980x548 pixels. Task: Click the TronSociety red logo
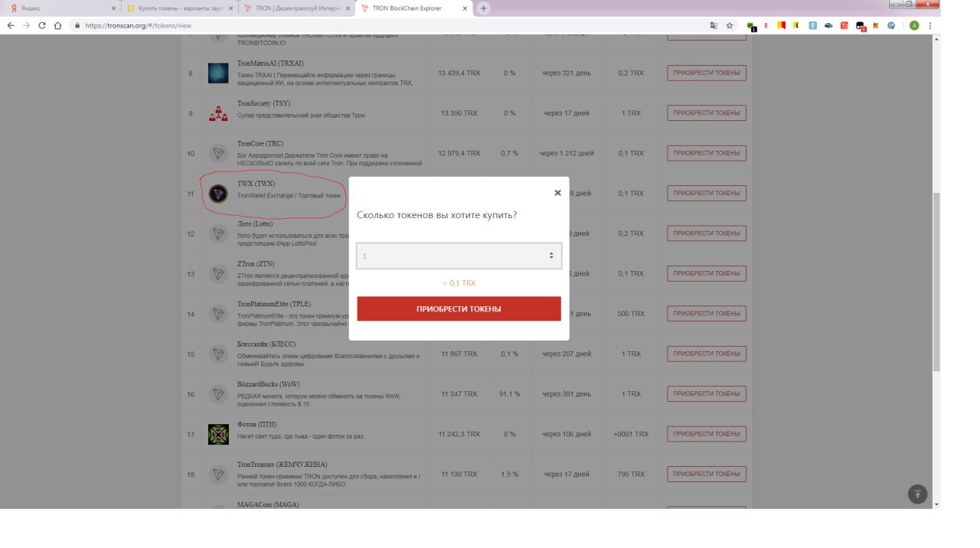tap(218, 114)
